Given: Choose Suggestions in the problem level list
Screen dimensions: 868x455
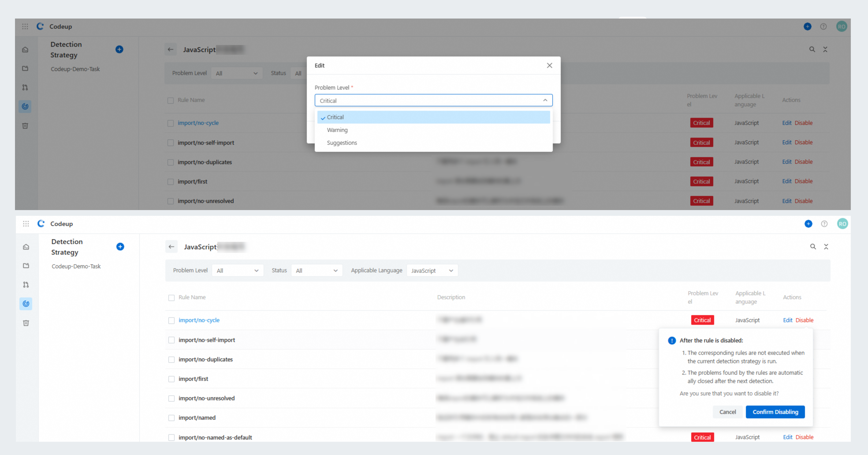Looking at the screenshot, I should 342,143.
